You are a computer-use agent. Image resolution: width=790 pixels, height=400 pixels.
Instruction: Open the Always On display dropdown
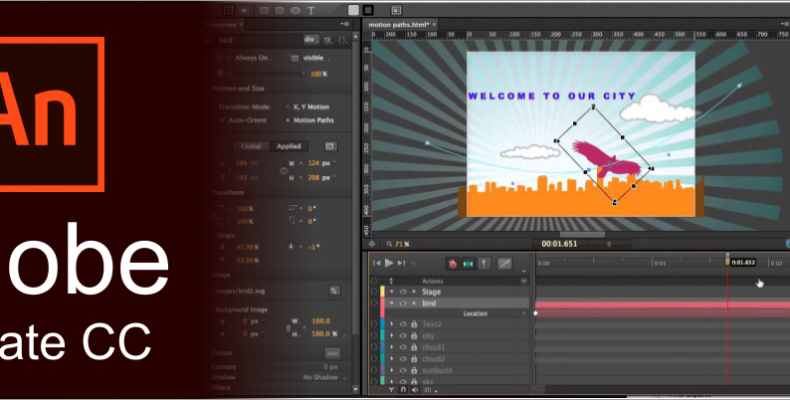point(252,58)
